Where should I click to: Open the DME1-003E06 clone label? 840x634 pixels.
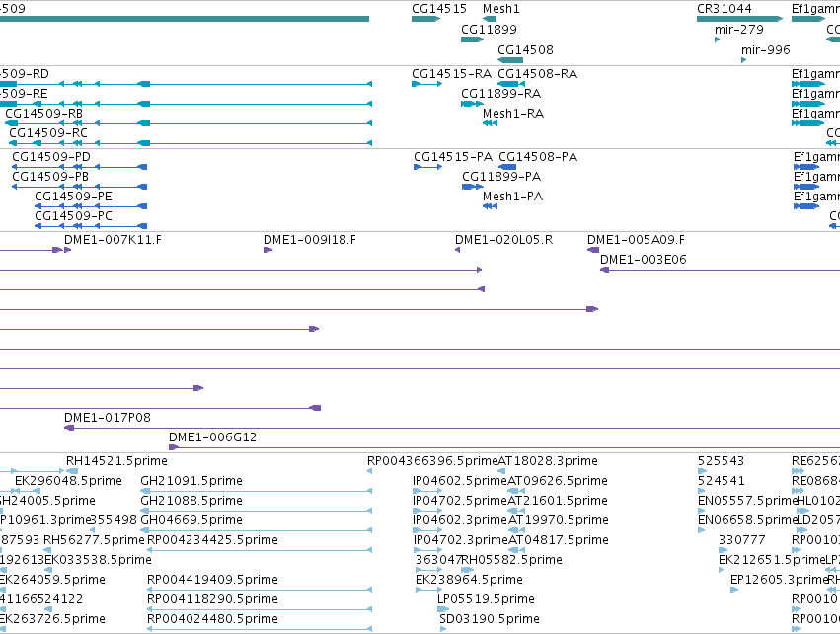(643, 260)
